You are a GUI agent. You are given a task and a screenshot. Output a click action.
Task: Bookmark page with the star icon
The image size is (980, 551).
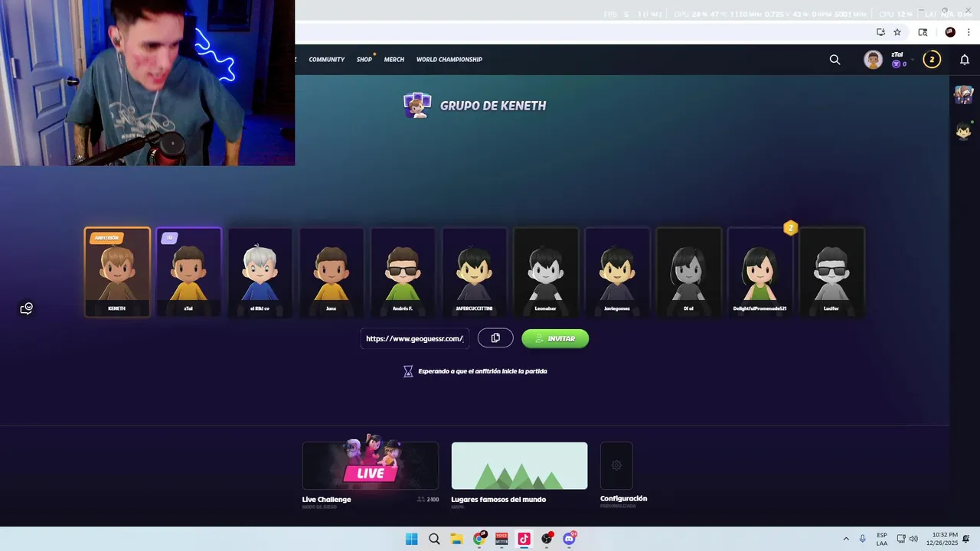897,32
